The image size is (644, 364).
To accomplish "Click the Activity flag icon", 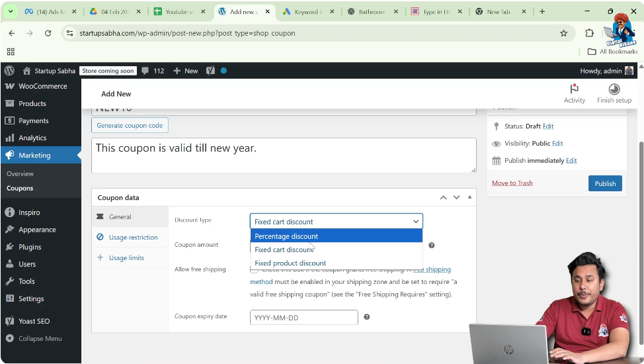I will coord(574,89).
